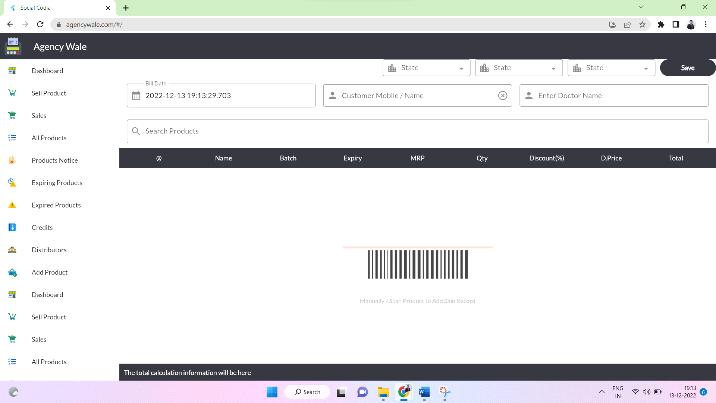Click the Qty column header
This screenshot has height=403, width=716.
point(482,158)
